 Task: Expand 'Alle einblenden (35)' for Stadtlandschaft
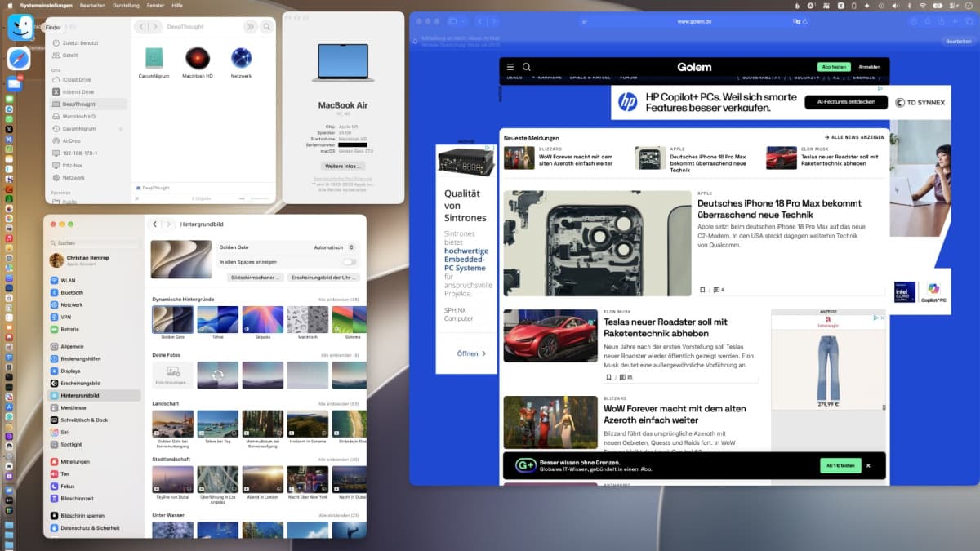(x=337, y=460)
